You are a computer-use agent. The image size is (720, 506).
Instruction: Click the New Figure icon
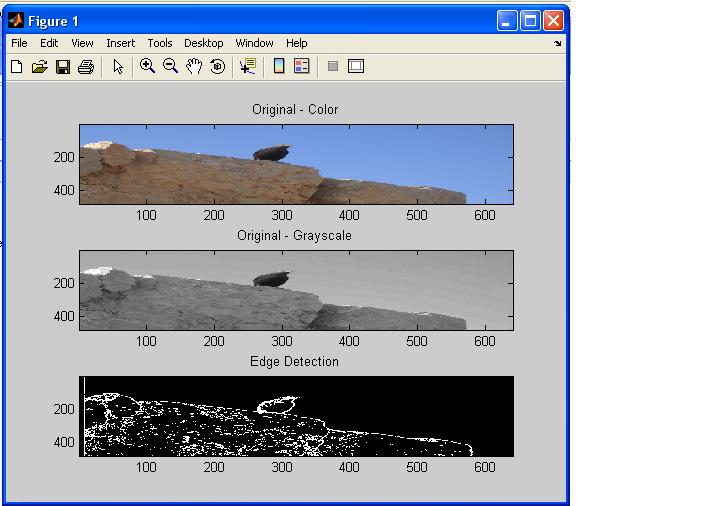pyautogui.click(x=17, y=67)
